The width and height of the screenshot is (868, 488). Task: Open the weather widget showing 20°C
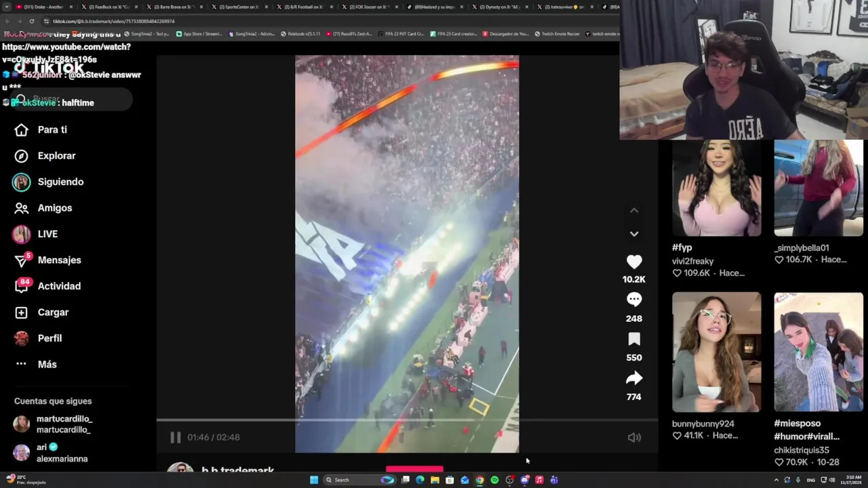click(26, 480)
